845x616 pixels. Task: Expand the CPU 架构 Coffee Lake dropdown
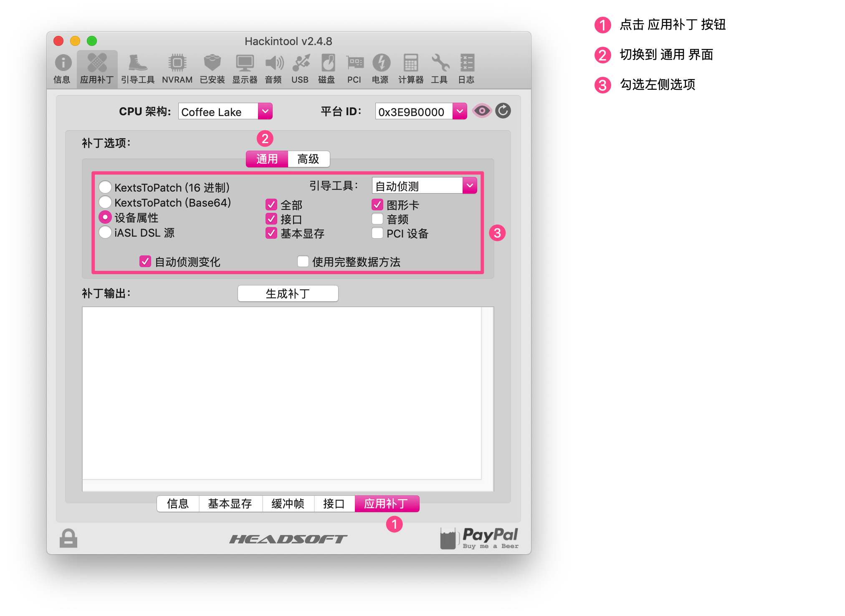click(225, 111)
